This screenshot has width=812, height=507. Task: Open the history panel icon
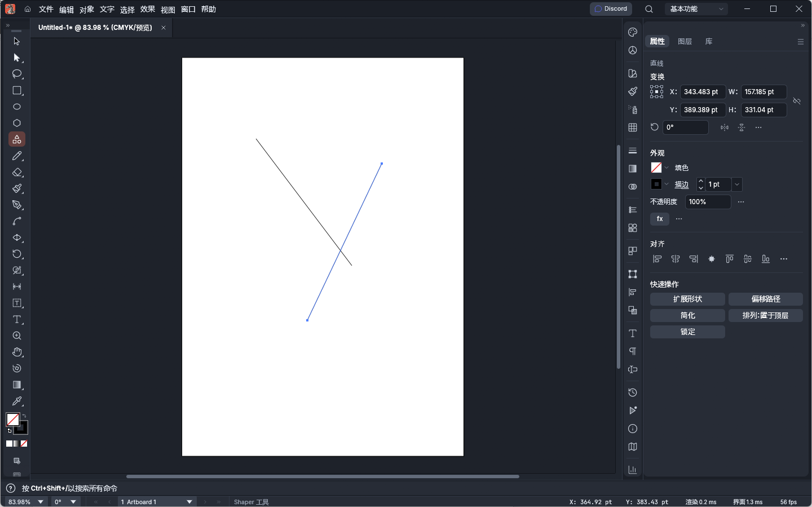coord(633,393)
